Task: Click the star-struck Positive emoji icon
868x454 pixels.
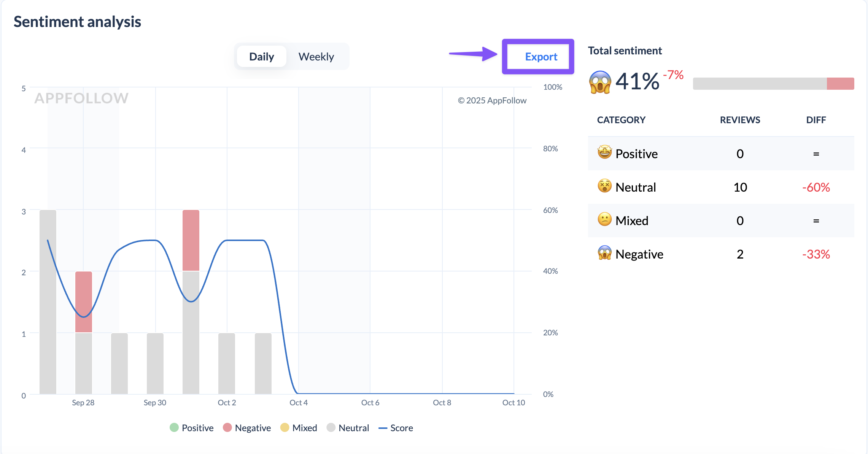Action: tap(604, 152)
